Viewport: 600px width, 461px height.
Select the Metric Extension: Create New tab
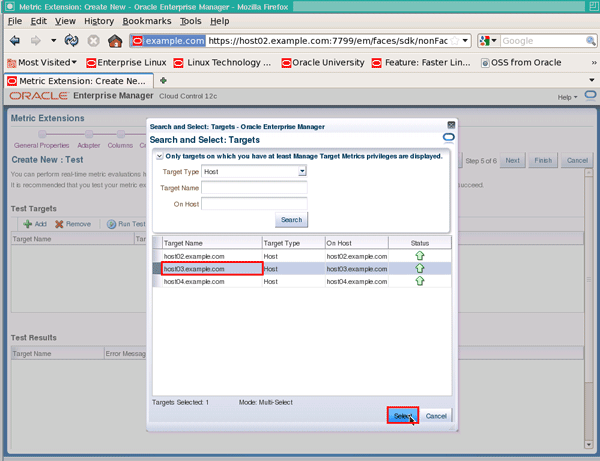(79, 81)
